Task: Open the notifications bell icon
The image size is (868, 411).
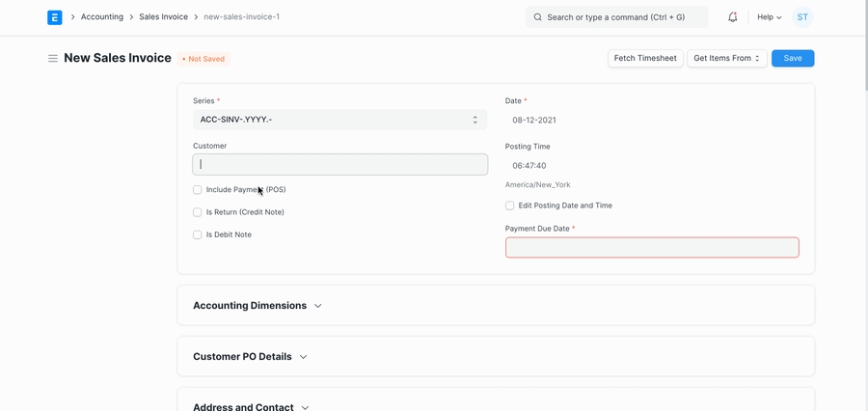Action: (x=733, y=17)
